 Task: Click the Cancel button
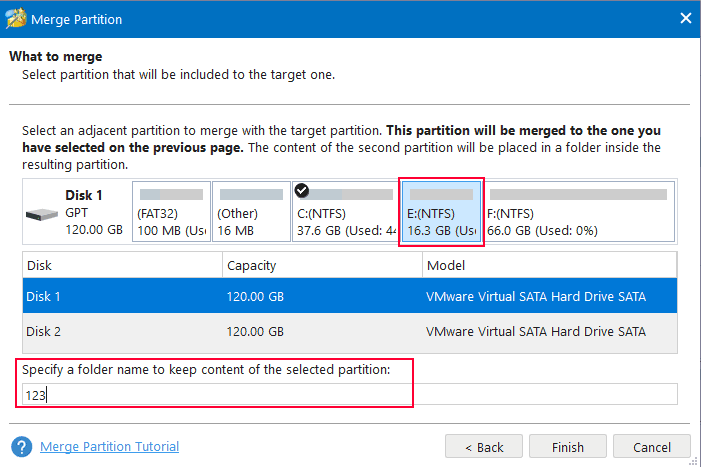tap(652, 446)
